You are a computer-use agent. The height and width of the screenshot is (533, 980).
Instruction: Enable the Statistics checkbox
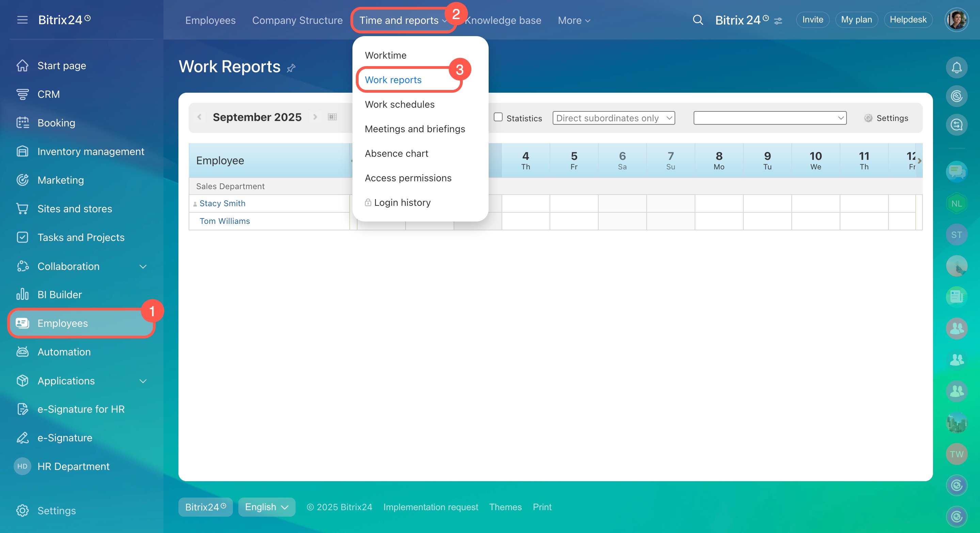(498, 117)
